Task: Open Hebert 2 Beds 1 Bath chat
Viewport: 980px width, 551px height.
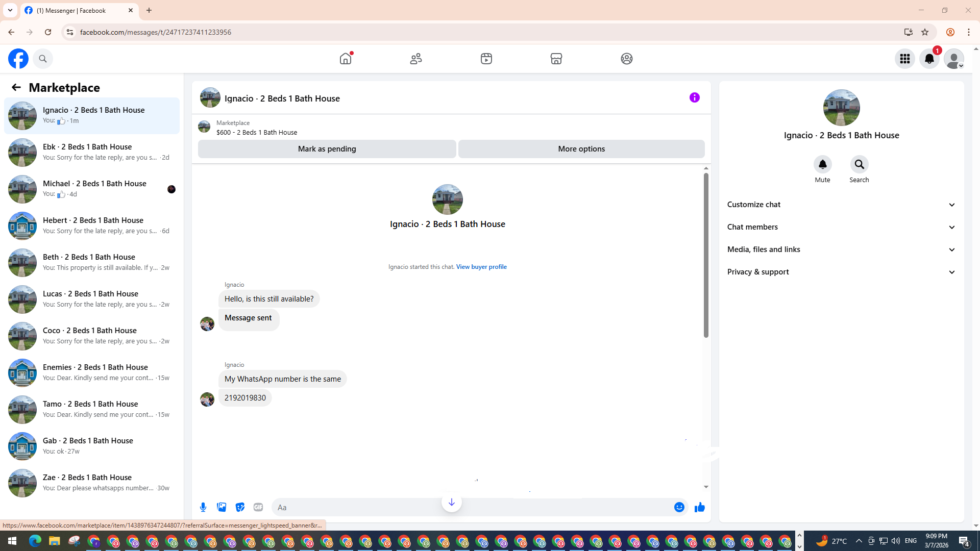Action: [x=92, y=226]
